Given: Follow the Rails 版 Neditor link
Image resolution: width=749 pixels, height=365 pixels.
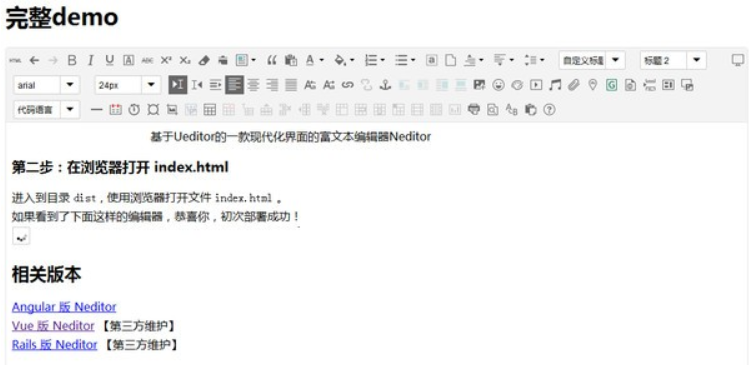Looking at the screenshot, I should click(54, 344).
